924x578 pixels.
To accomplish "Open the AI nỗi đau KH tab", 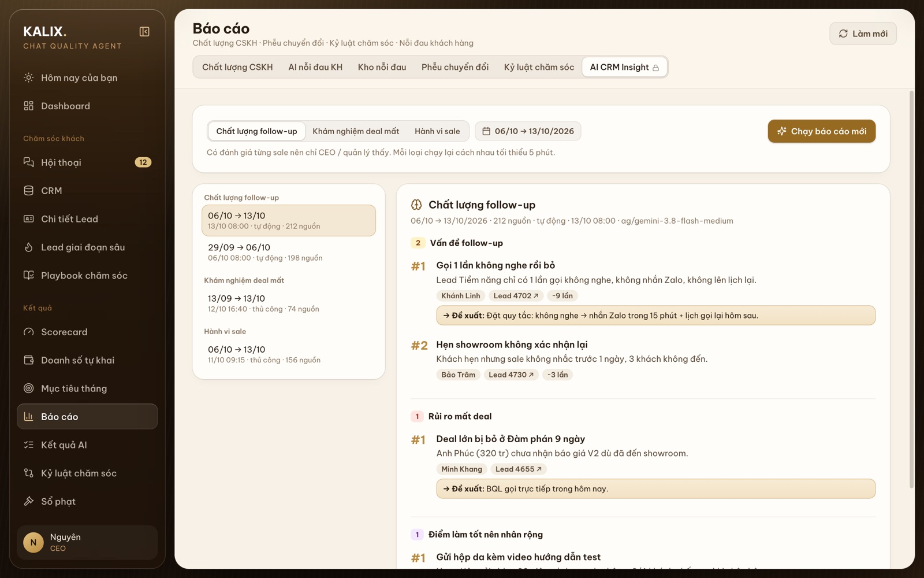I will click(315, 67).
